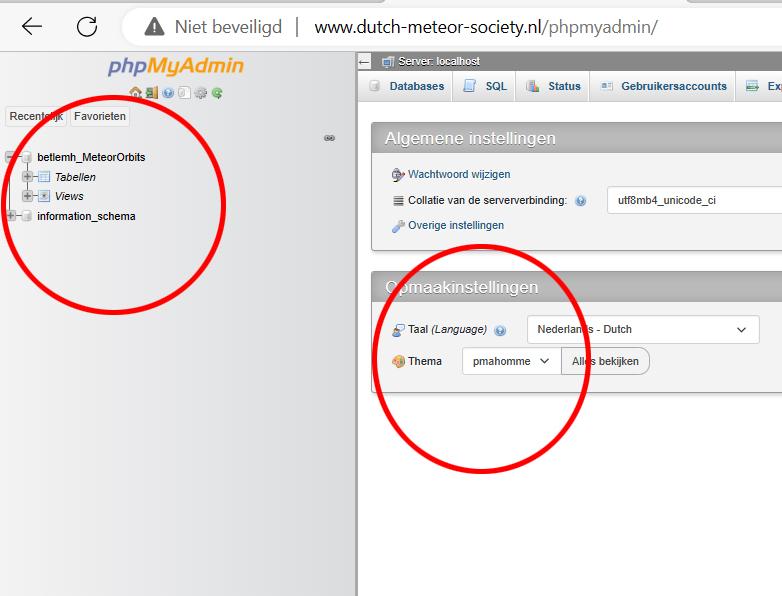Expand the Views node
Screen dimensions: 782x596
click(x=27, y=196)
